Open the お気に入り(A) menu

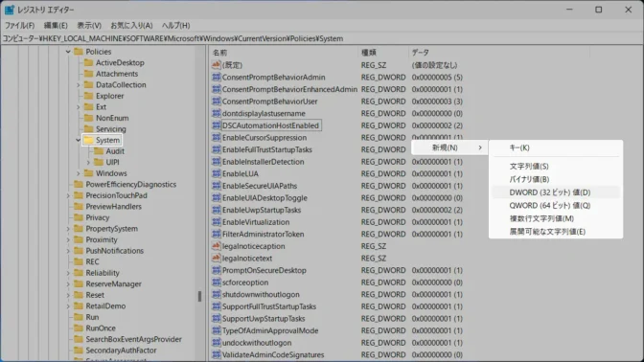point(131,26)
